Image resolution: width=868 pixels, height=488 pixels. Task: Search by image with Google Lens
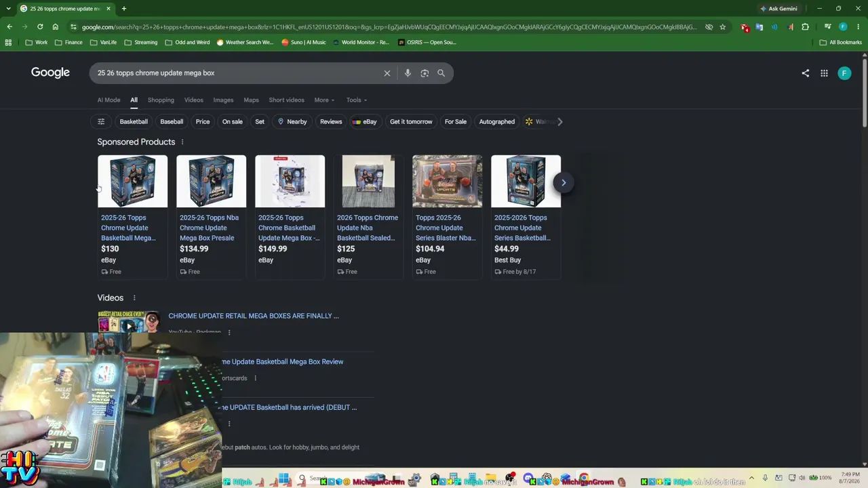(x=425, y=73)
